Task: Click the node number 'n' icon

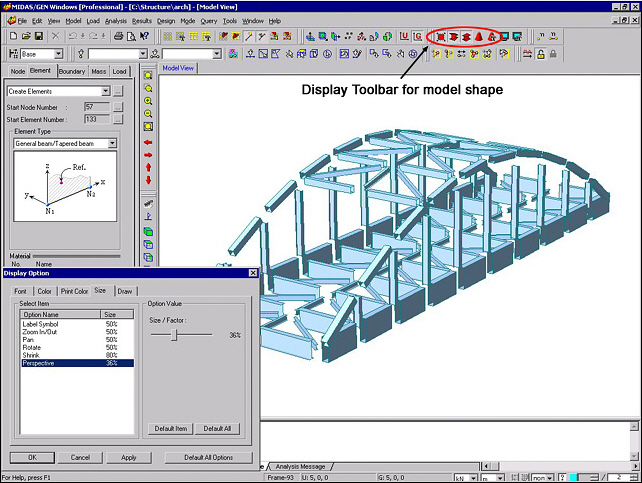Action: pos(541,36)
